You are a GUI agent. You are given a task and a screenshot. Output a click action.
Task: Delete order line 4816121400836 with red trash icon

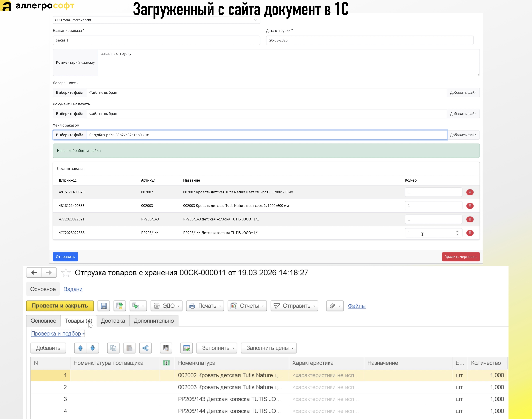click(x=470, y=206)
